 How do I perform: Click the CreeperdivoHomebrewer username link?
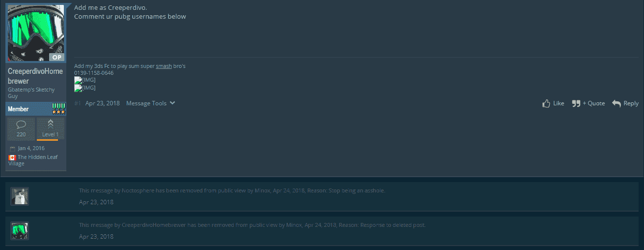[35, 76]
